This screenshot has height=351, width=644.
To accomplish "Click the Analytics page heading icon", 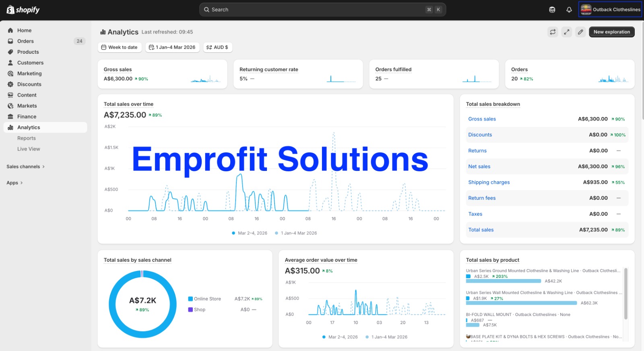I will 103,32.
